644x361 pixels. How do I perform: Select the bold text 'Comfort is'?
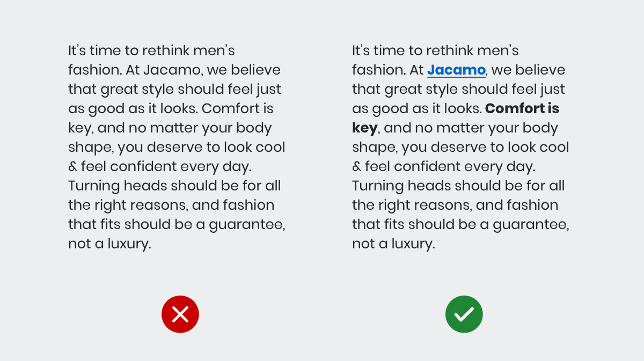pos(522,108)
